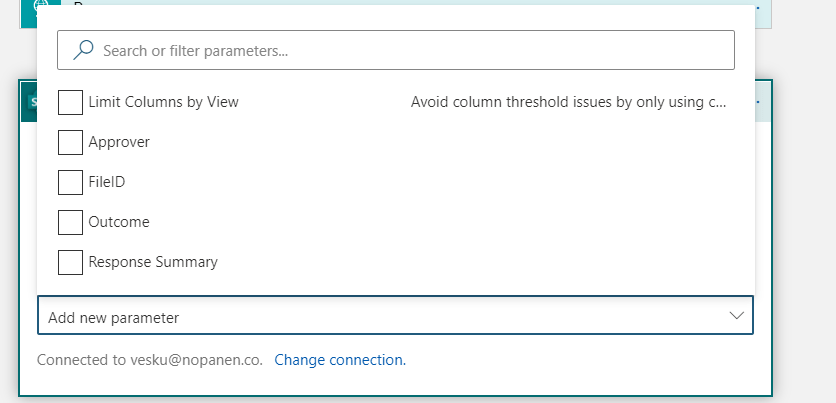Check the Limit Columns by View checkbox
Image resolution: width=836 pixels, height=403 pixels.
click(70, 102)
